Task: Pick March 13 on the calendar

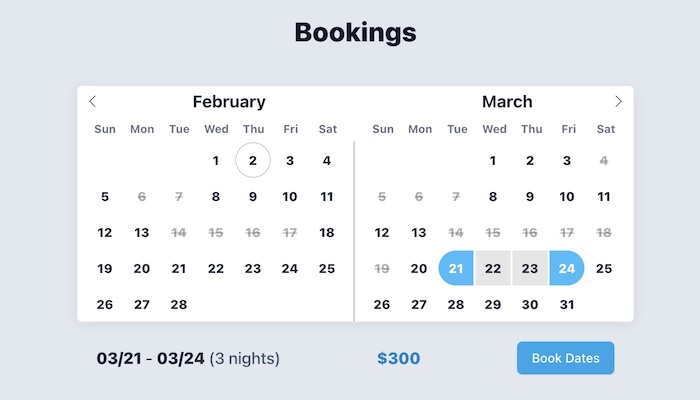Action: click(x=419, y=233)
